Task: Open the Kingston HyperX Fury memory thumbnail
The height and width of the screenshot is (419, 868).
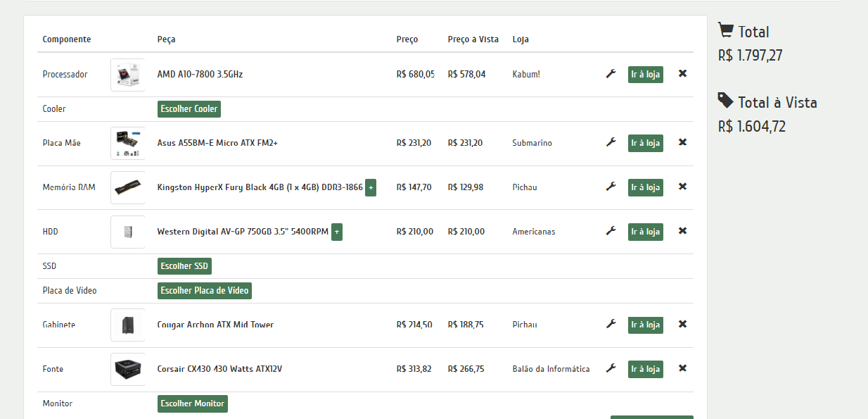Action: (128, 187)
